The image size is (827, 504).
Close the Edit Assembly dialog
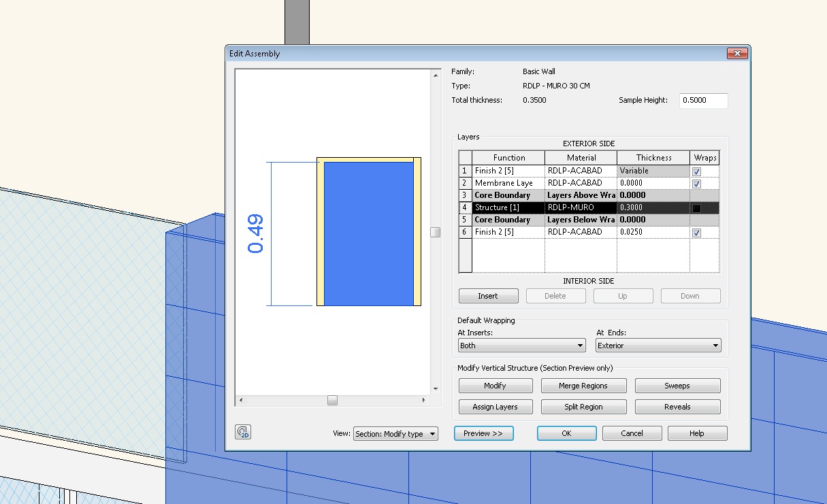click(x=737, y=54)
